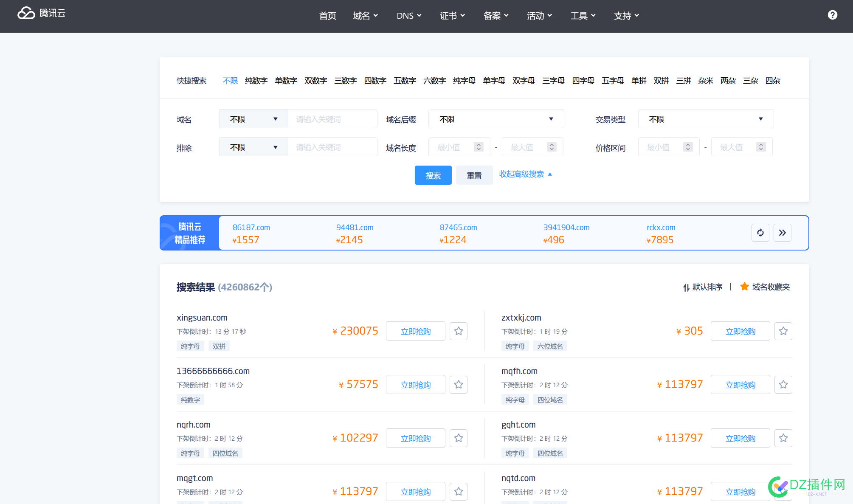Open the 备案 navigation dropdown
Image resolution: width=853 pixels, height=504 pixels.
coord(496,16)
